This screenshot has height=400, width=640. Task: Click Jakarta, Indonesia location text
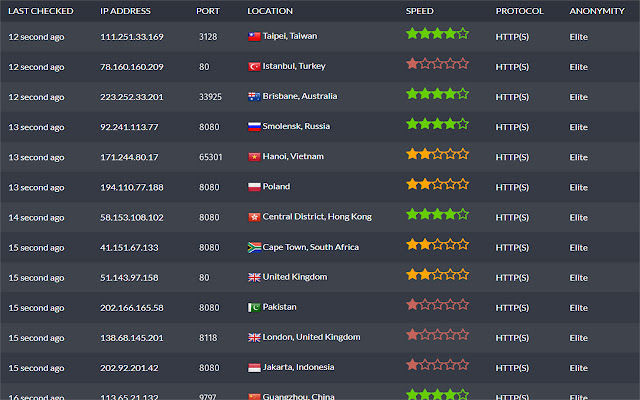(x=298, y=367)
